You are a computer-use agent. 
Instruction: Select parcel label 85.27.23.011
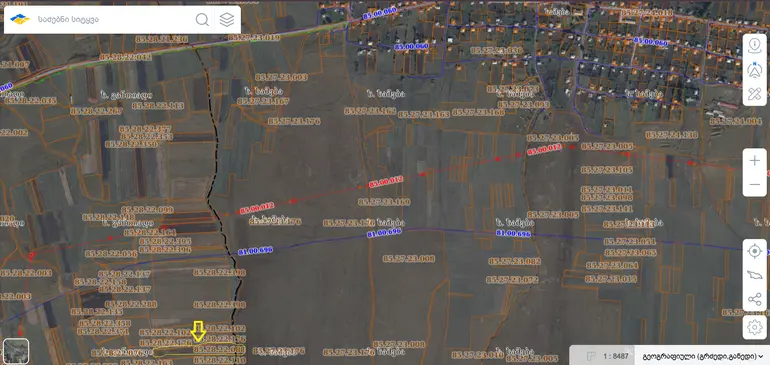607,190
